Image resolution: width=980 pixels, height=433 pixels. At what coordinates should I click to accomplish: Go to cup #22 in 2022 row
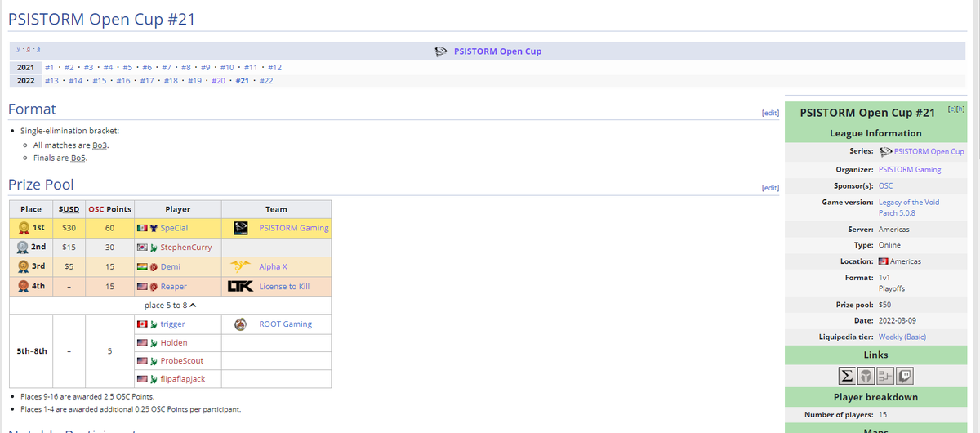coord(266,81)
